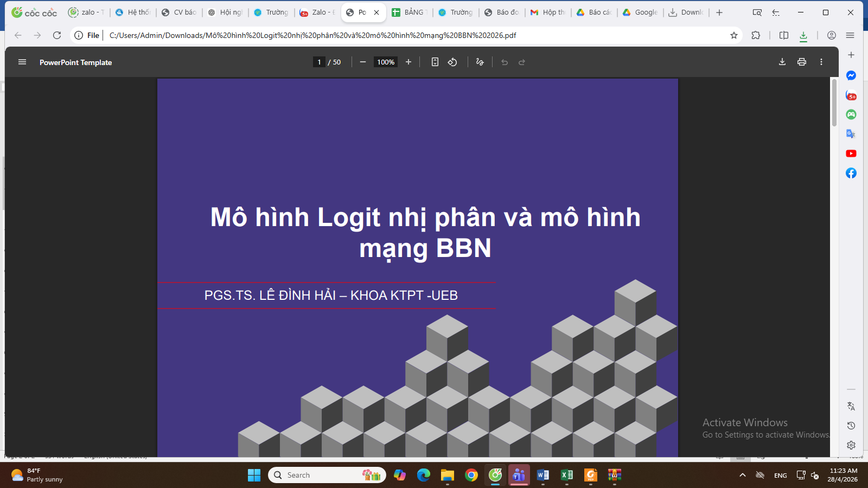Zoom in with the plus button
The image size is (868, 488).
[x=409, y=62]
